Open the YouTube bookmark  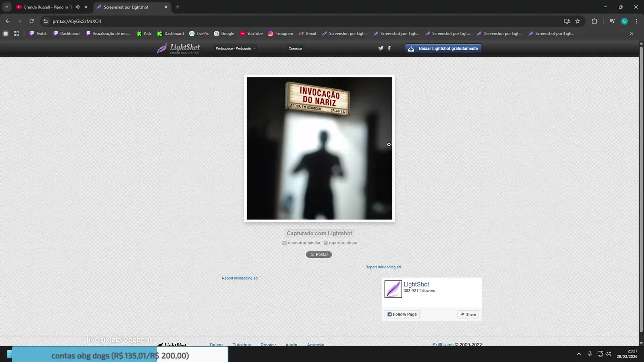click(x=251, y=34)
